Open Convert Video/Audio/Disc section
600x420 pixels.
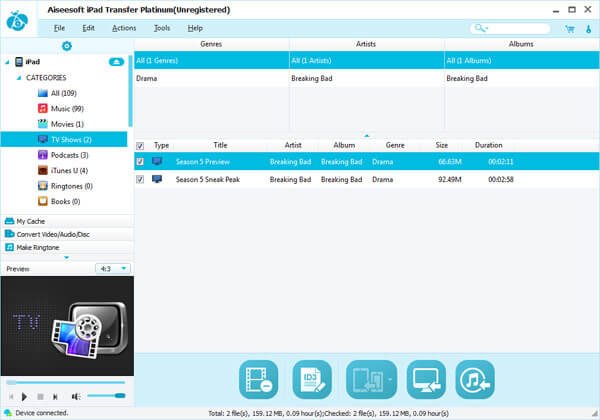[67, 234]
